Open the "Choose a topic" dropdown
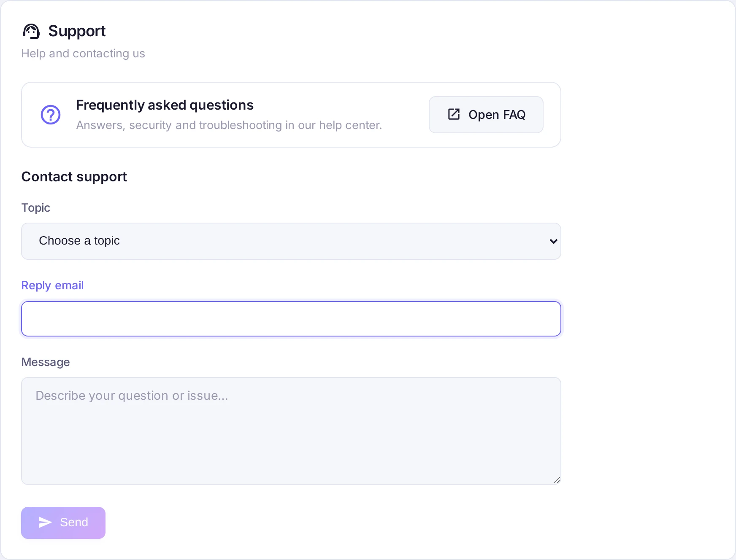The height and width of the screenshot is (560, 736). click(x=291, y=241)
